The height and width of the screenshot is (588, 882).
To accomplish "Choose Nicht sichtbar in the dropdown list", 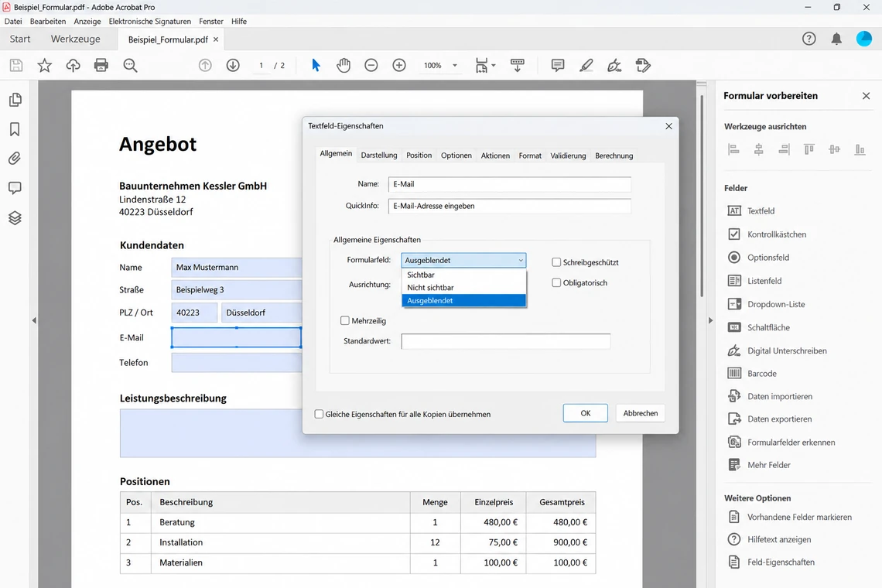I will coord(463,288).
